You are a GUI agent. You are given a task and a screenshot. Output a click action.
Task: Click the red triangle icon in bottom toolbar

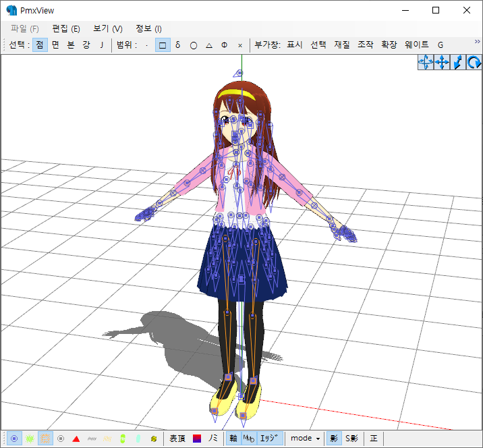[x=76, y=439]
